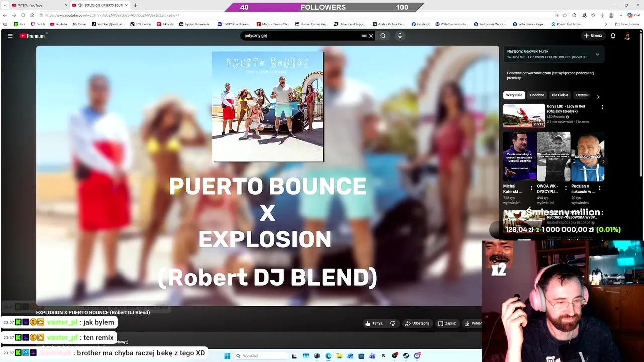Share the video via Udostępnij
Viewport: 644px width, 362px height.
tap(417, 323)
